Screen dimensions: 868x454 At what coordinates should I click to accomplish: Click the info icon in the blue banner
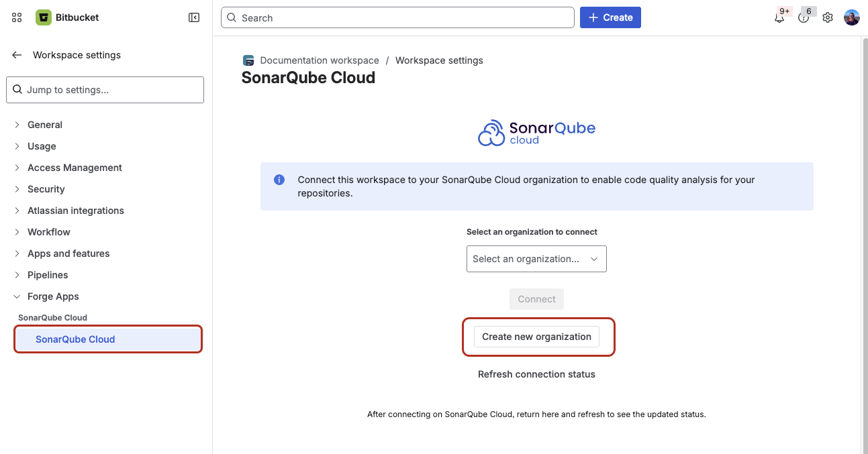279,180
